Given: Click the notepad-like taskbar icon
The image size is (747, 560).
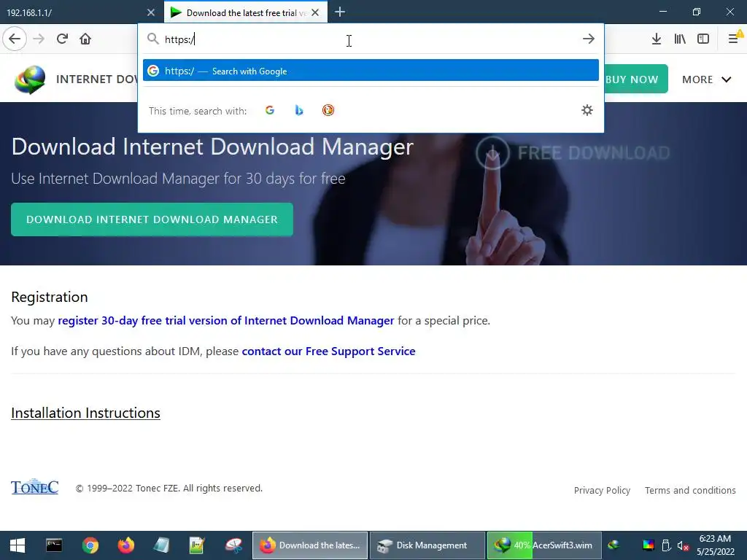Looking at the screenshot, I should coord(161,545).
